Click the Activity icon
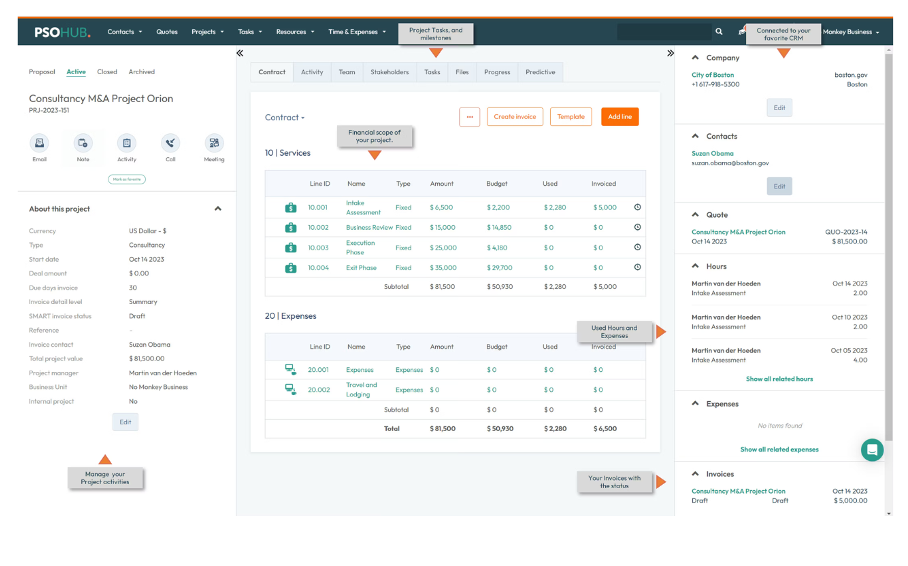 coord(126,143)
